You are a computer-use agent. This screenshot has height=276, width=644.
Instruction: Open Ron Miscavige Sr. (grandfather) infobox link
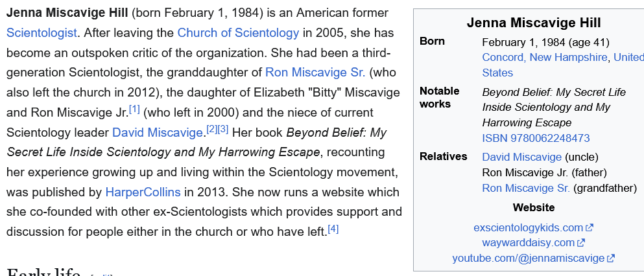[526, 188]
